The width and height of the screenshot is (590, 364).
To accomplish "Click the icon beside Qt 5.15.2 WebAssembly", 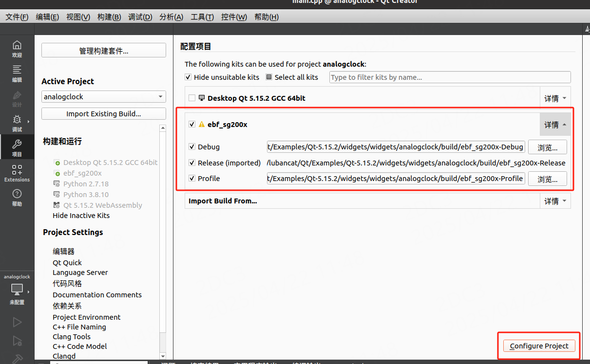I will [x=57, y=205].
